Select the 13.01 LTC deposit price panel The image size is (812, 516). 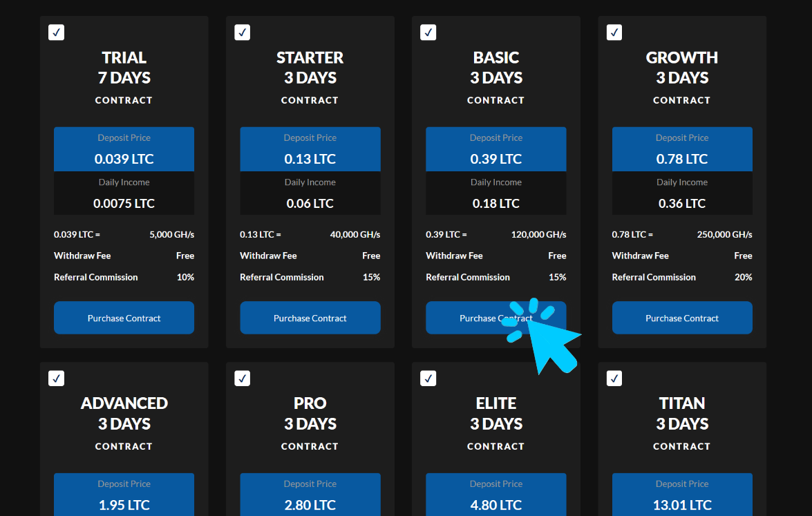(682, 495)
